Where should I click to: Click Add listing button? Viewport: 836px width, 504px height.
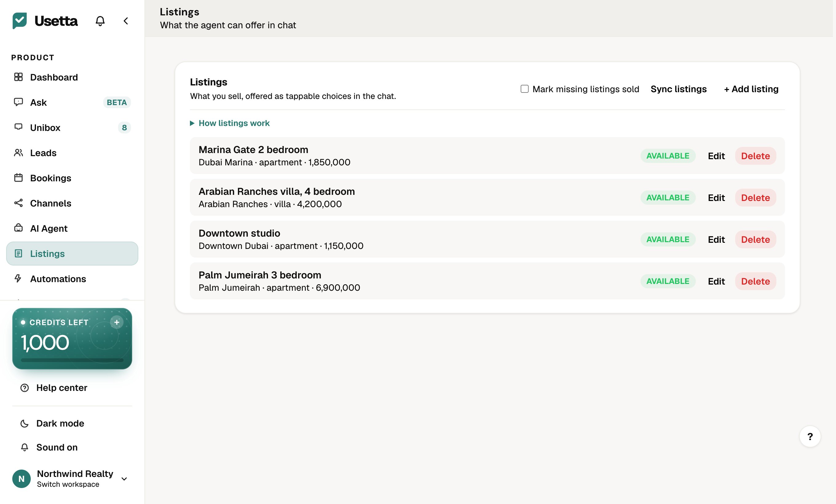pos(751,89)
